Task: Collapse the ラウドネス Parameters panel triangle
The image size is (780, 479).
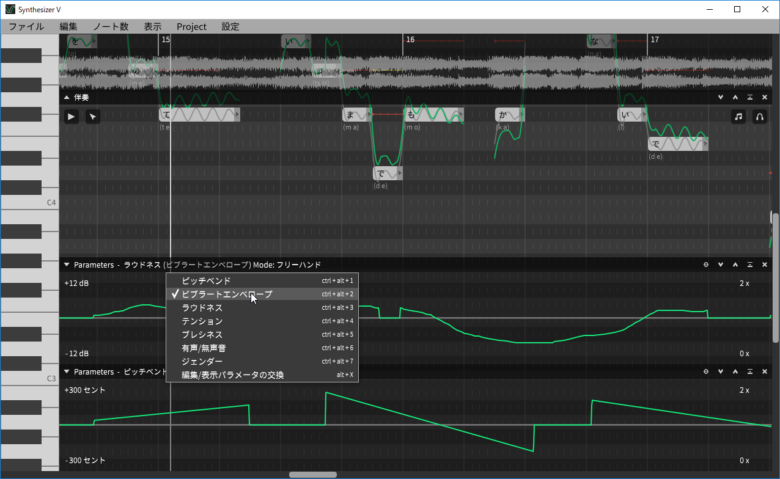Action: point(67,265)
